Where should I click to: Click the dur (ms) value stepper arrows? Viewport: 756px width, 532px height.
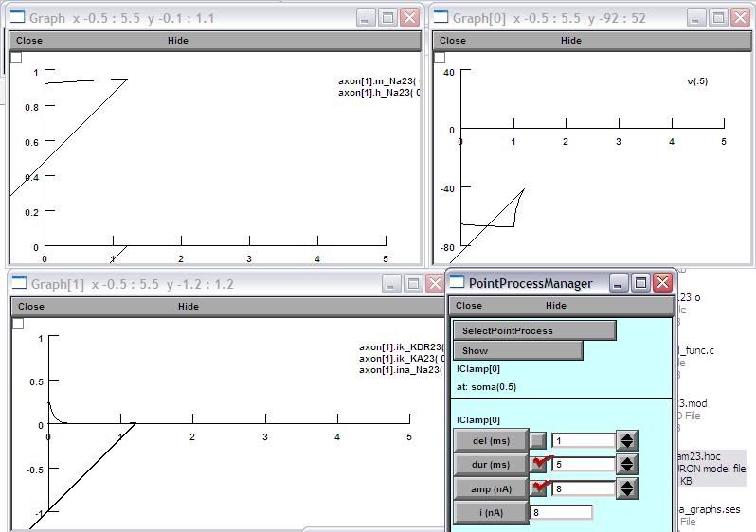coord(626,464)
